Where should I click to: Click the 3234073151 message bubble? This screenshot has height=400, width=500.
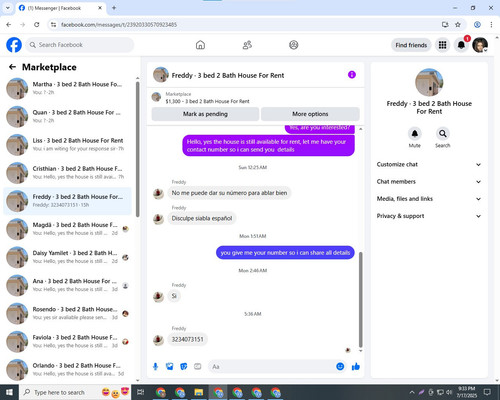(187, 339)
